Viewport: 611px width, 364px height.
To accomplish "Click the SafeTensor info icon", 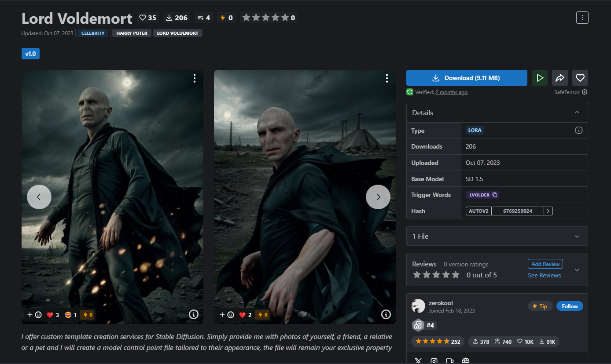I will pos(585,92).
